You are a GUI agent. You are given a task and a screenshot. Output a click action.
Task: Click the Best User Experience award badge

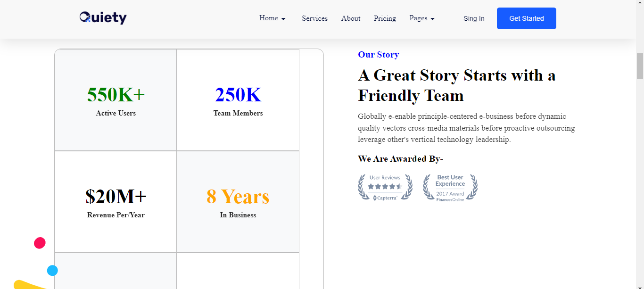(450, 188)
